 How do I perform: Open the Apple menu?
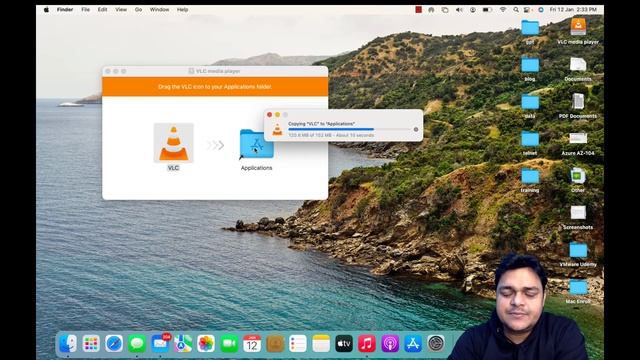(x=47, y=9)
